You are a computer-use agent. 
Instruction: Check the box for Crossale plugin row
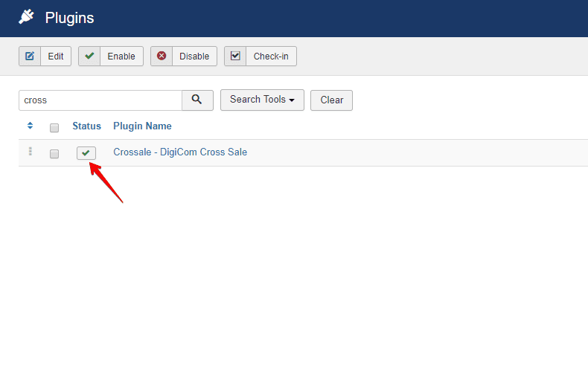[54, 154]
